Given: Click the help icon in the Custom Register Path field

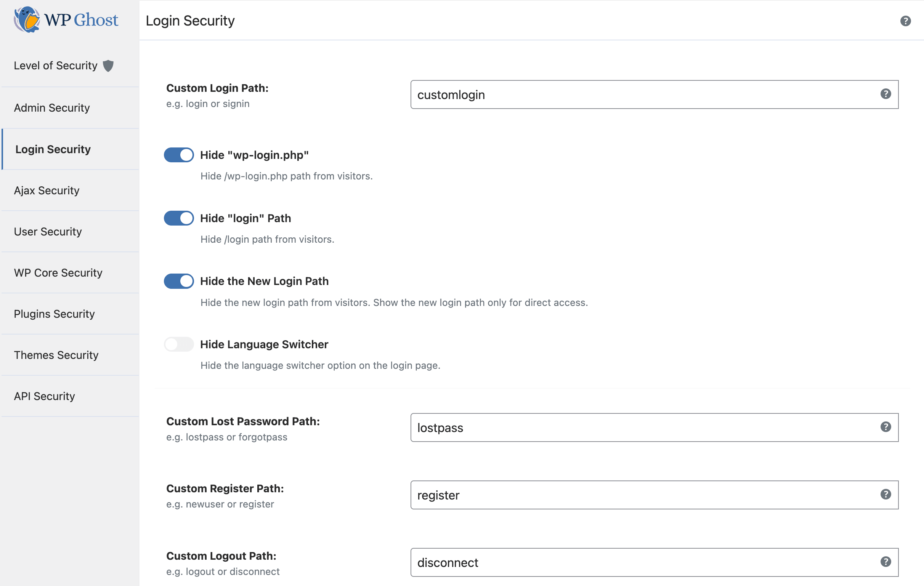Looking at the screenshot, I should pos(885,494).
